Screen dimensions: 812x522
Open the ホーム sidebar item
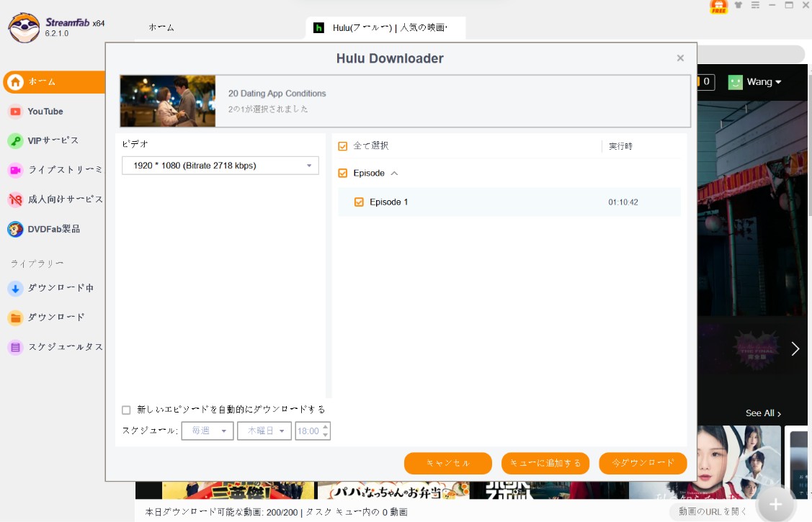[x=54, y=82]
